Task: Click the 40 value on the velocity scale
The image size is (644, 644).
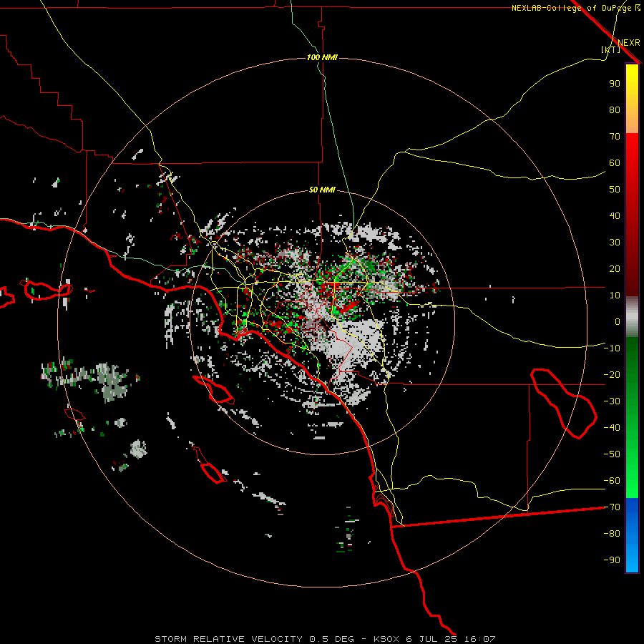Action: point(615,216)
